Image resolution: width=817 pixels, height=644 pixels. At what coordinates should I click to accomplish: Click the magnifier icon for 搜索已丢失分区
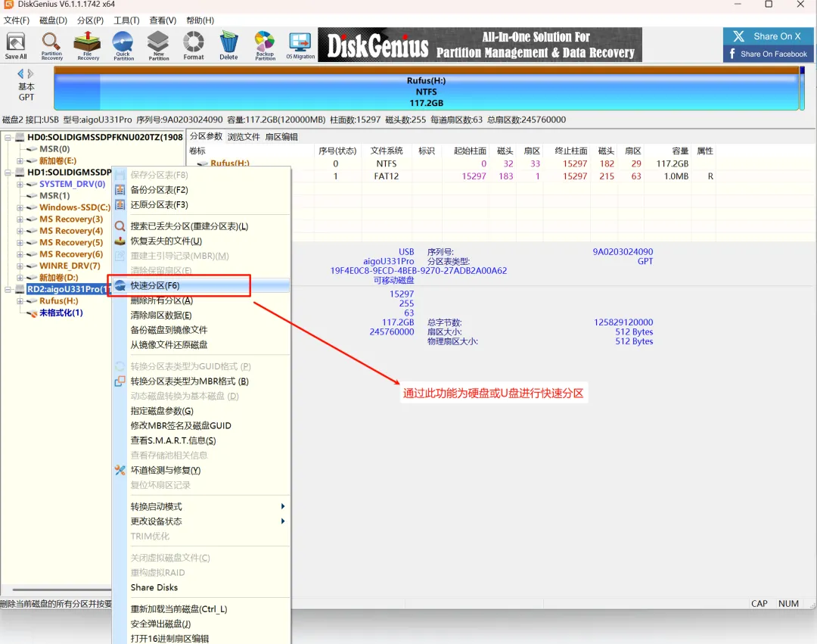pyautogui.click(x=120, y=226)
